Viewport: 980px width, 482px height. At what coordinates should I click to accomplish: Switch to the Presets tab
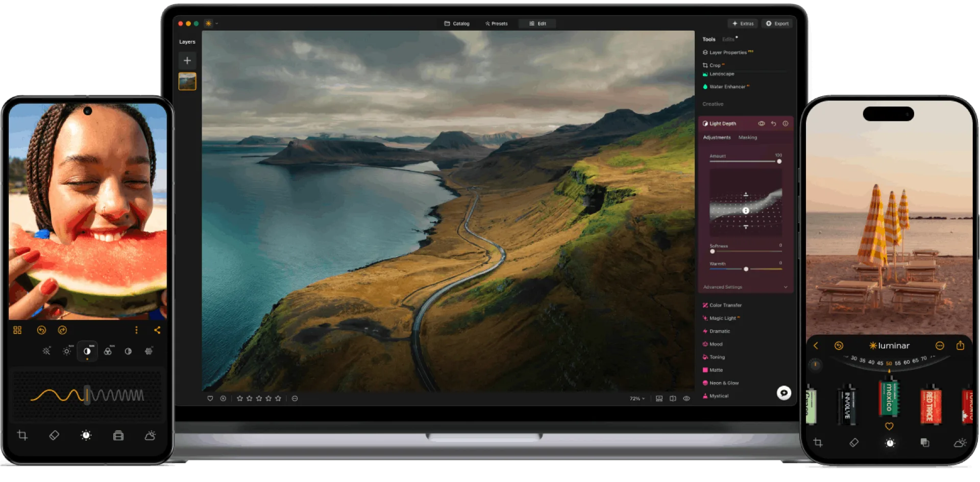click(496, 23)
